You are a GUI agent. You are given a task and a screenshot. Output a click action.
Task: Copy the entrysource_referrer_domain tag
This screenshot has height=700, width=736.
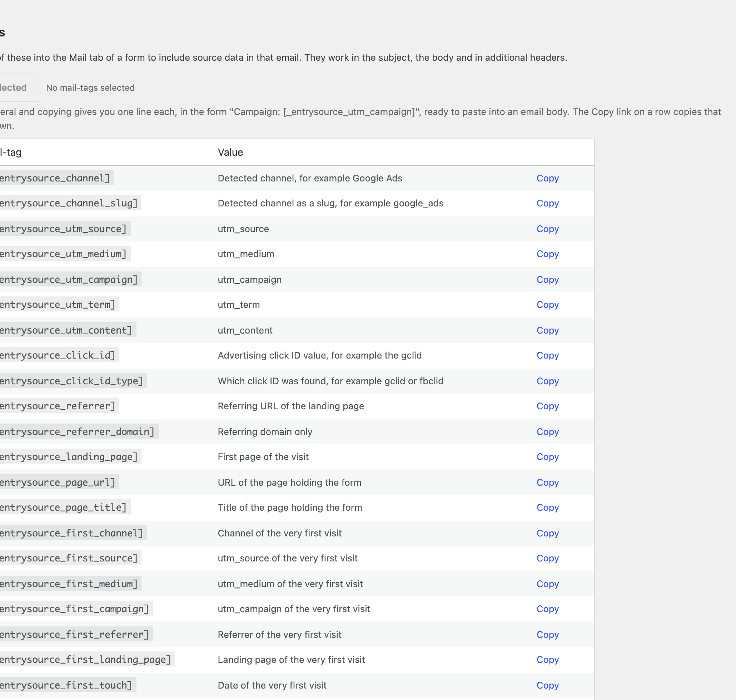(547, 432)
